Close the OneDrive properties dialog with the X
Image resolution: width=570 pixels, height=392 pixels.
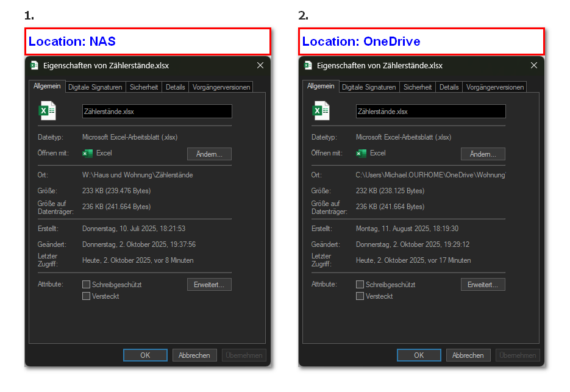(534, 65)
